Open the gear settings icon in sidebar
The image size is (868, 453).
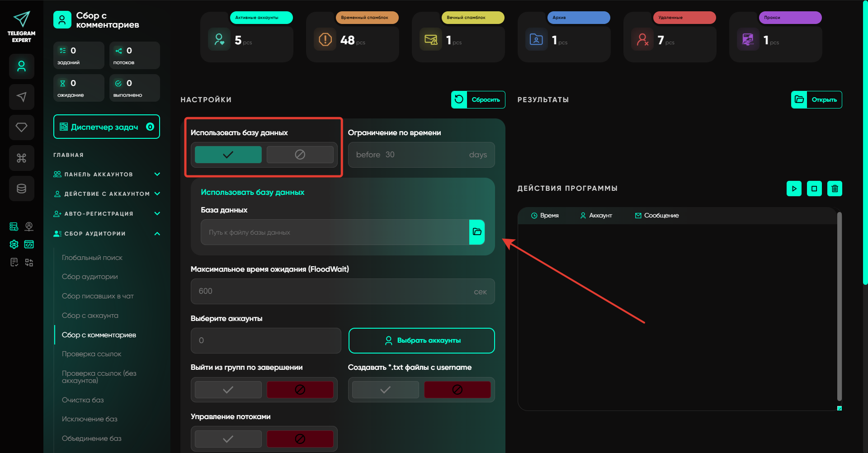(x=14, y=245)
